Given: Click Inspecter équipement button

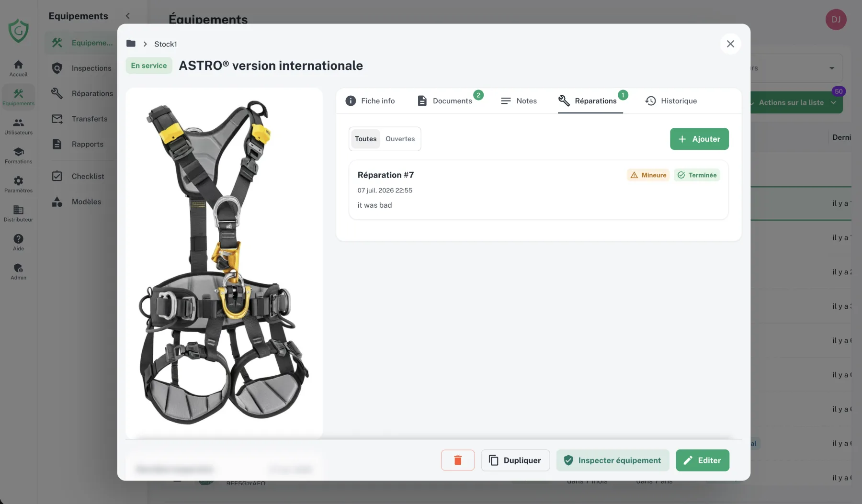Looking at the screenshot, I should pos(612,460).
